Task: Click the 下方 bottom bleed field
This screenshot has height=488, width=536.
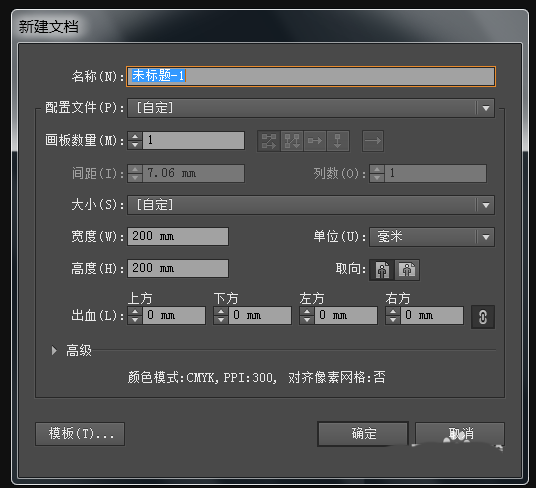Action: (260, 315)
